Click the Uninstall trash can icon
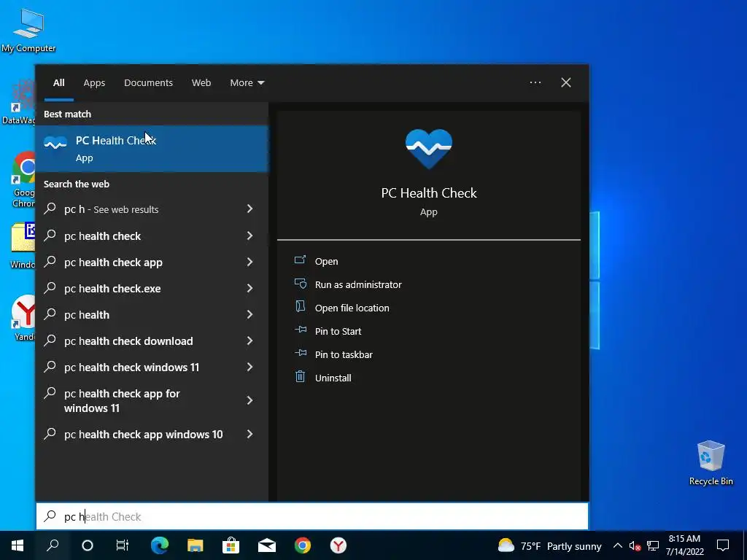This screenshot has width=747, height=560. point(300,377)
